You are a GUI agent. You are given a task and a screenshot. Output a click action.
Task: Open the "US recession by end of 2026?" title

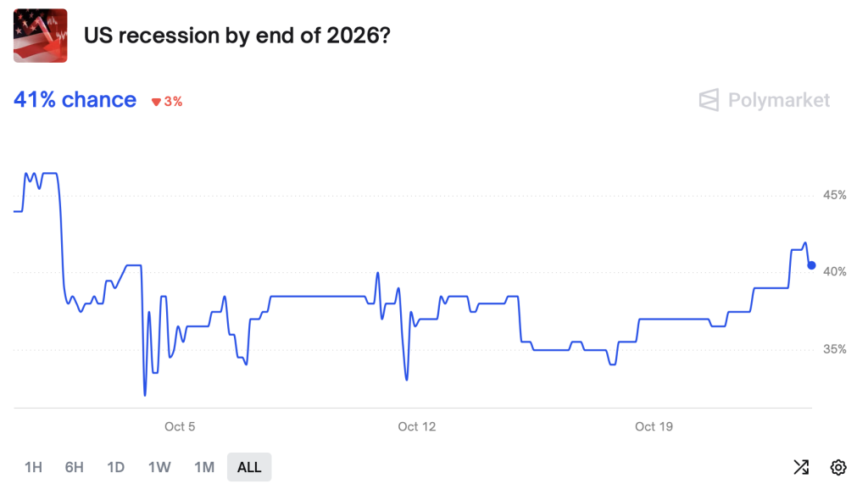click(238, 36)
